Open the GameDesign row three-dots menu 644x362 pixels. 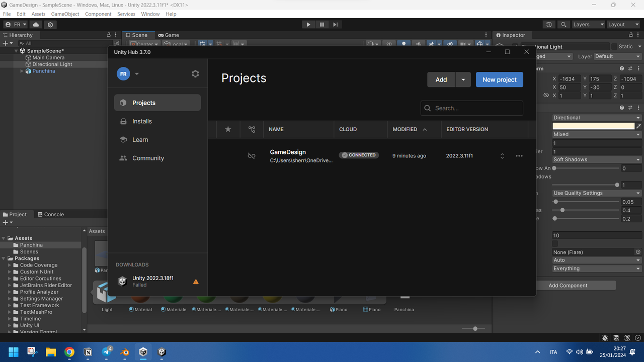(x=519, y=156)
